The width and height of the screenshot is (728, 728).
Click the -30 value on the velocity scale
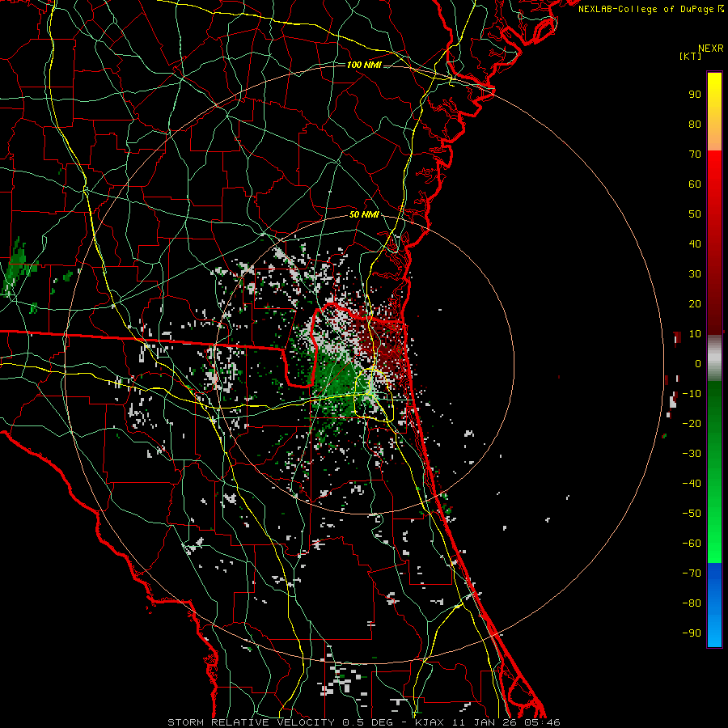click(692, 454)
